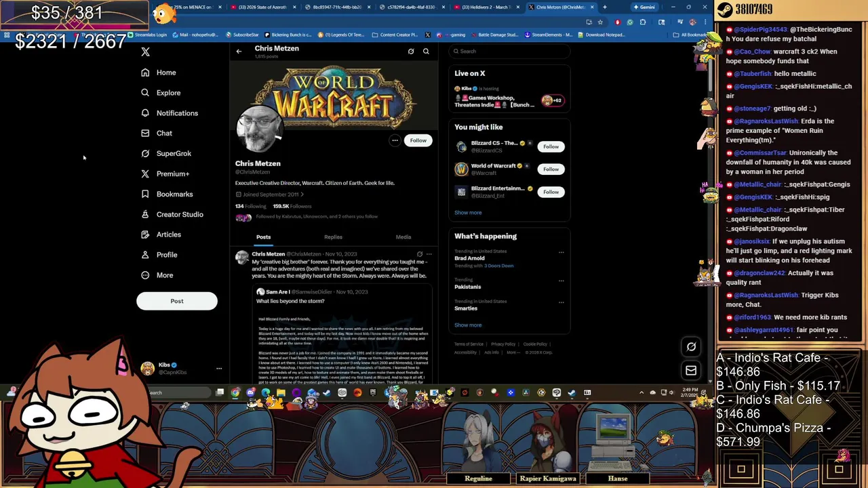Open options for the Smarties trend
Screen dimensions: 868x488
click(x=561, y=302)
